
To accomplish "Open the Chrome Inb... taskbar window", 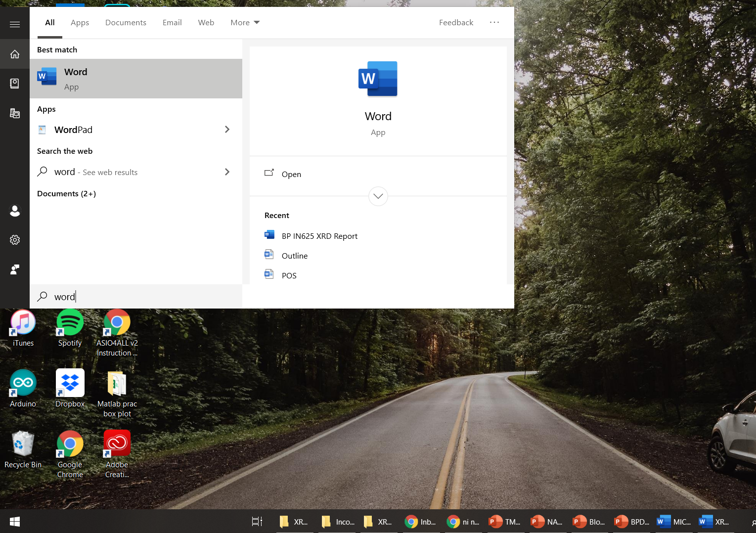I will pos(420,521).
